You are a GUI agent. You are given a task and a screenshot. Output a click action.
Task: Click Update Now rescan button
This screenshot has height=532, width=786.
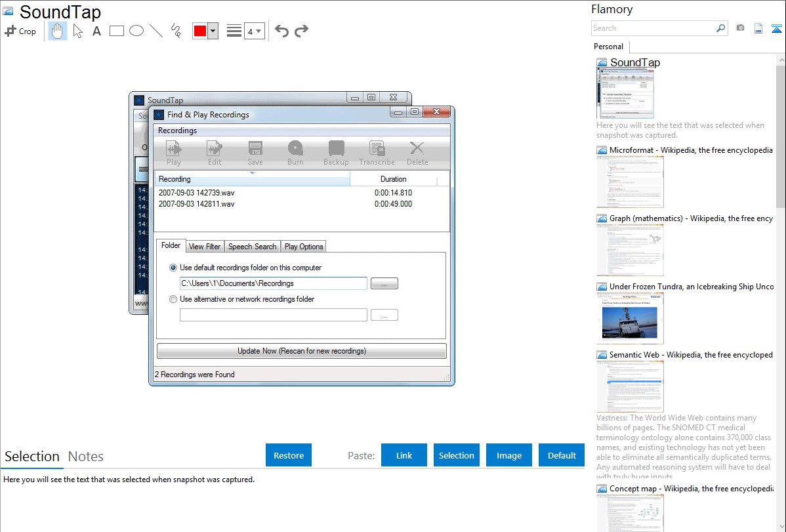click(302, 351)
